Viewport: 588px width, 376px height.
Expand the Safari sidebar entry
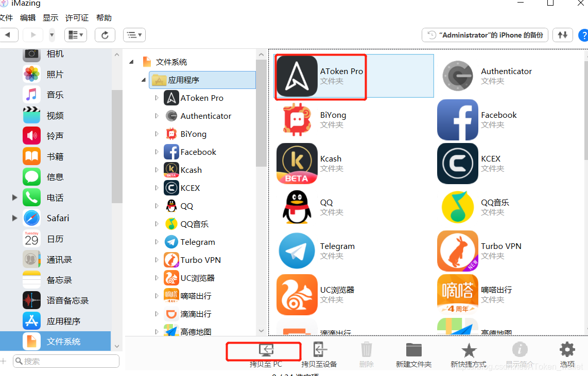point(14,218)
